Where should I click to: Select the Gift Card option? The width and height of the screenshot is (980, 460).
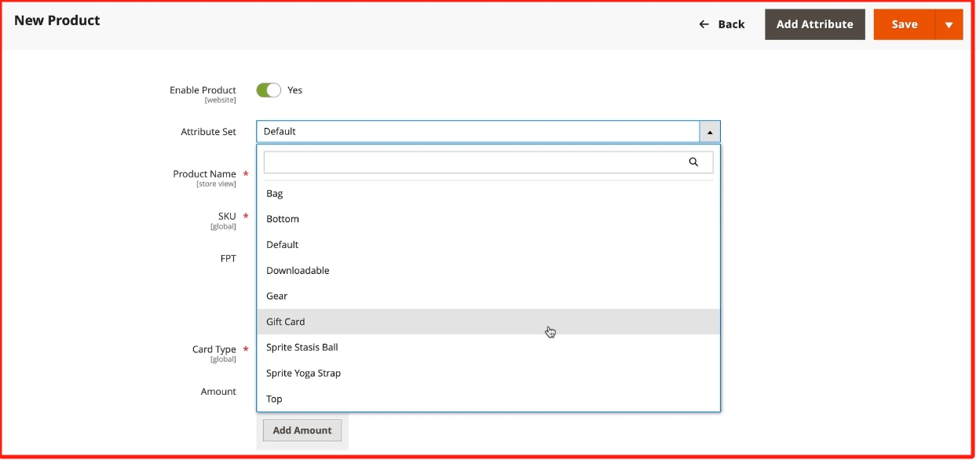click(286, 322)
